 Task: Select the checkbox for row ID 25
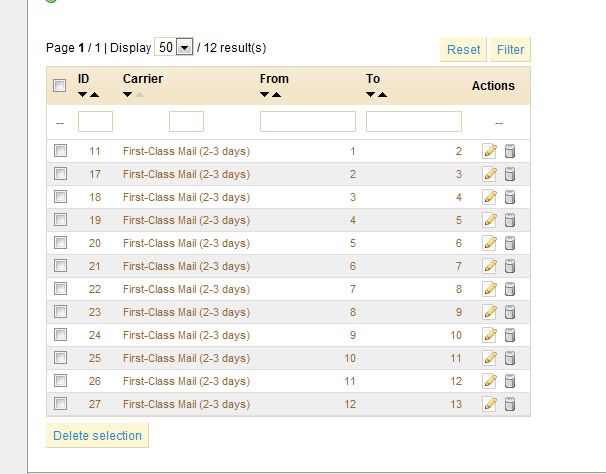[x=60, y=358]
